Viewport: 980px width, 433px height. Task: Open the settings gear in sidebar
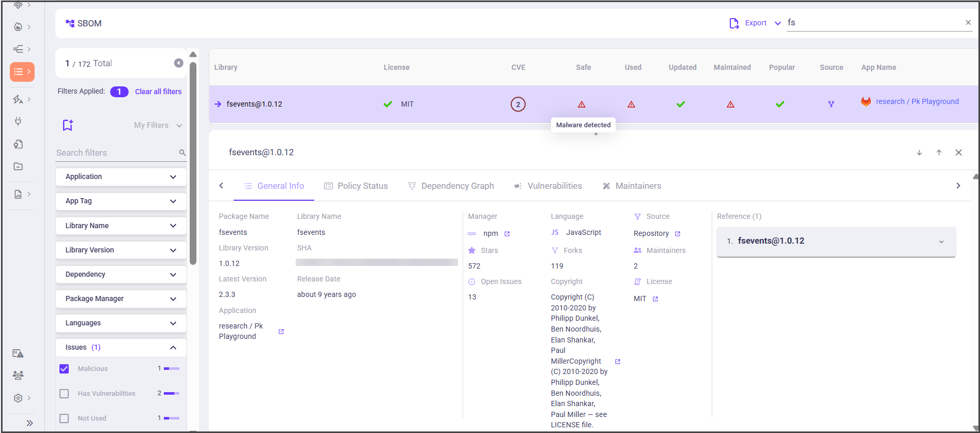click(x=18, y=398)
